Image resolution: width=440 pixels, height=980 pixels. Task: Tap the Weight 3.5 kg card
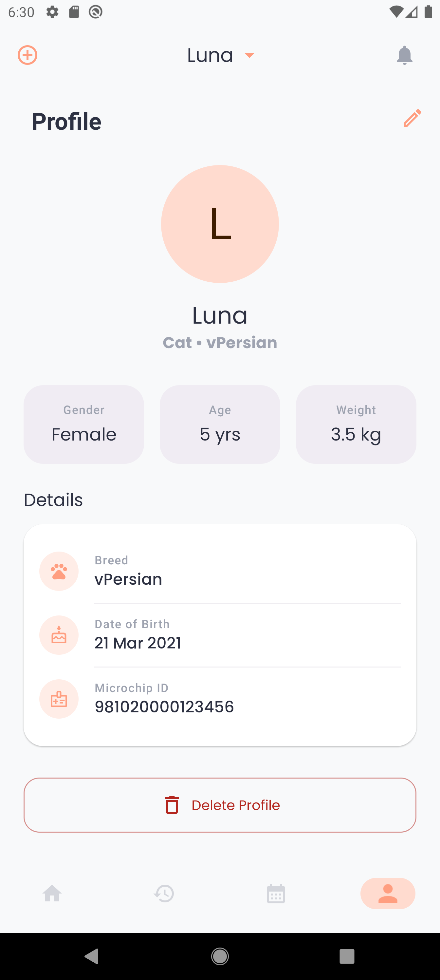coord(356,424)
